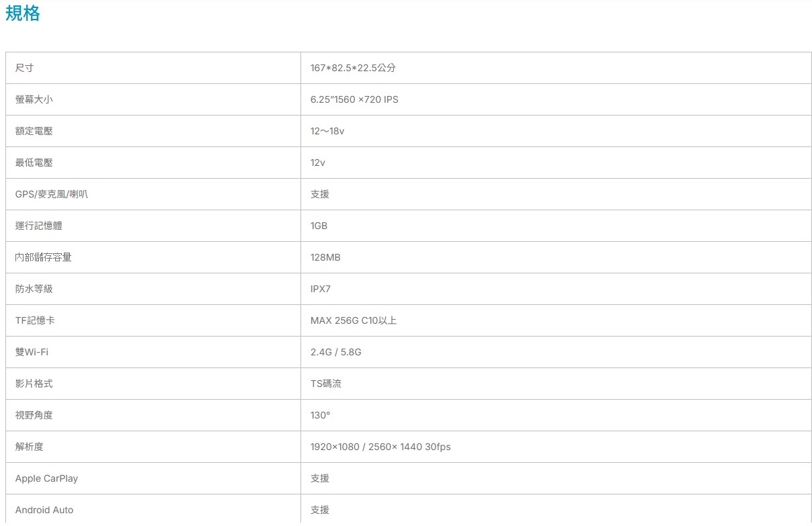
Task: Select the 6.25"1560 ×720 IPS value
Action: coord(354,99)
